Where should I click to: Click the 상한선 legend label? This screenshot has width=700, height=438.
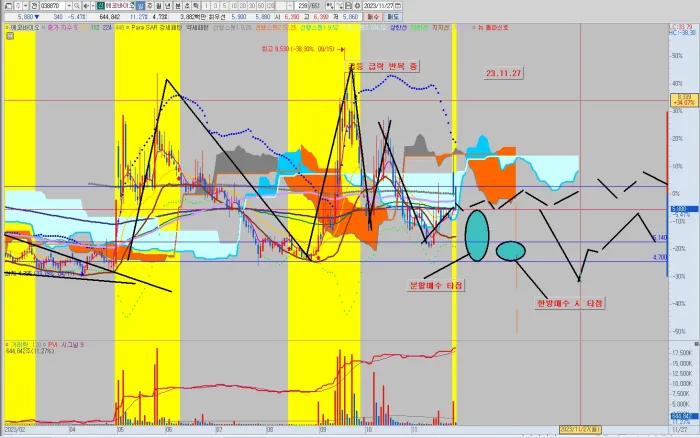[398, 27]
